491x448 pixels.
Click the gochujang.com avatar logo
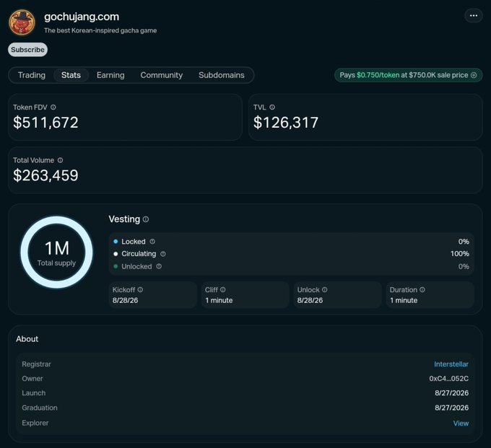coord(22,22)
